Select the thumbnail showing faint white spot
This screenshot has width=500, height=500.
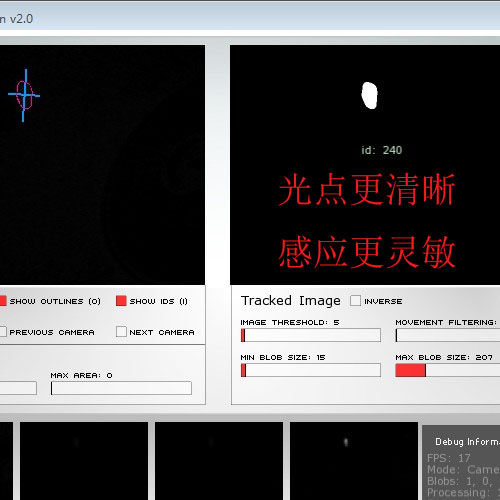pyautogui.click(x=354, y=461)
